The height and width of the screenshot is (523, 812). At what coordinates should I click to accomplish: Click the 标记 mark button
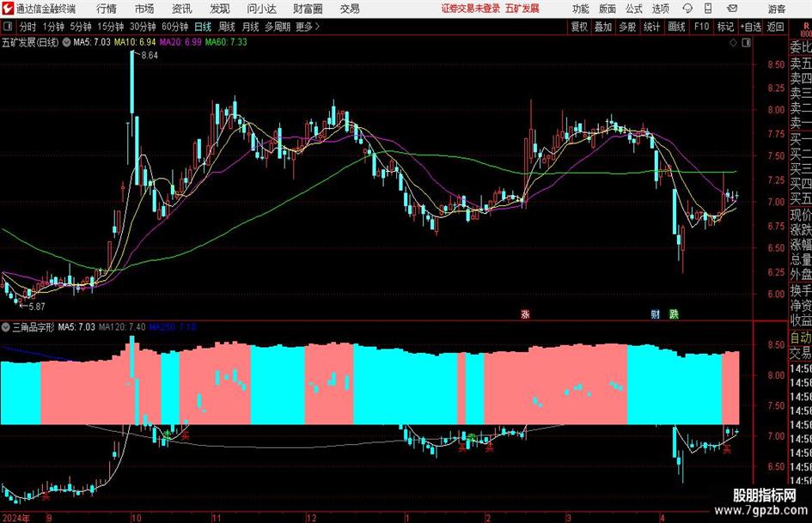point(725,27)
